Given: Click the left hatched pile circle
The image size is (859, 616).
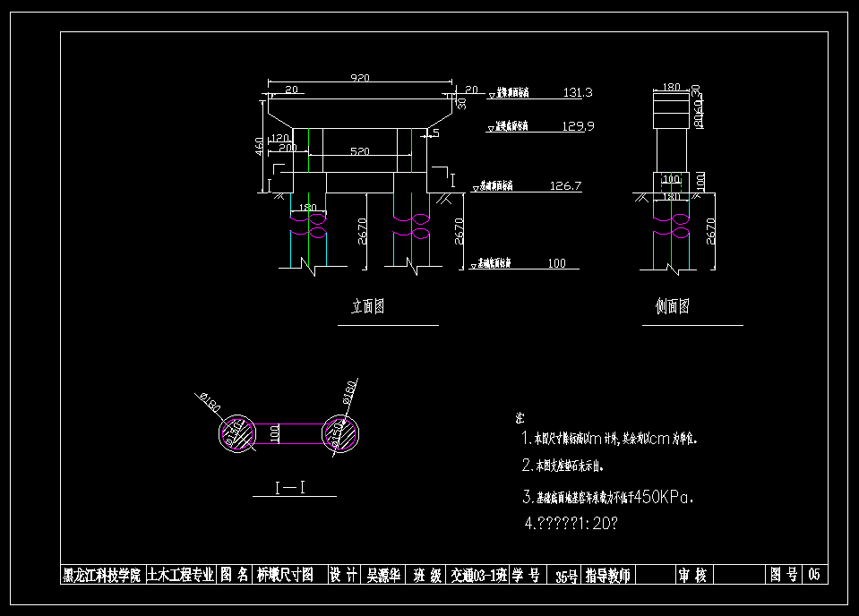Looking at the screenshot, I should [237, 434].
